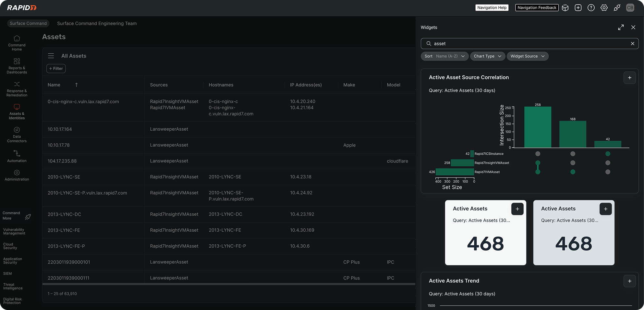
Task: Click the Model column header
Action: coord(394,85)
